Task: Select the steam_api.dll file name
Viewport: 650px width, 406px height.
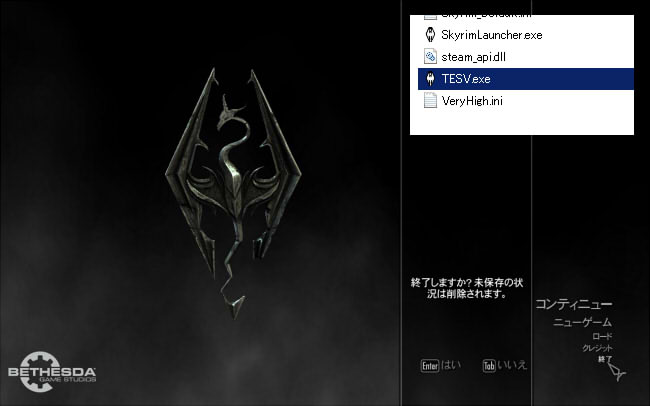Action: tap(473, 57)
